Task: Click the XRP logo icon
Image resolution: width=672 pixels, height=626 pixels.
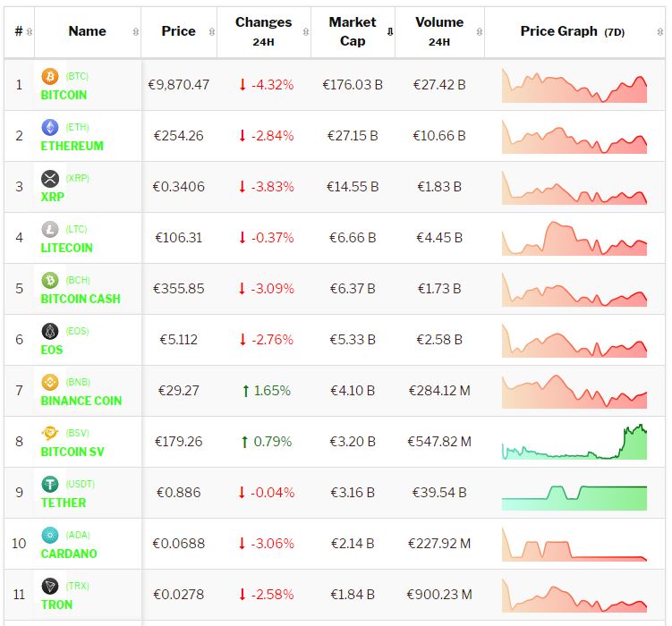Action: [x=50, y=179]
